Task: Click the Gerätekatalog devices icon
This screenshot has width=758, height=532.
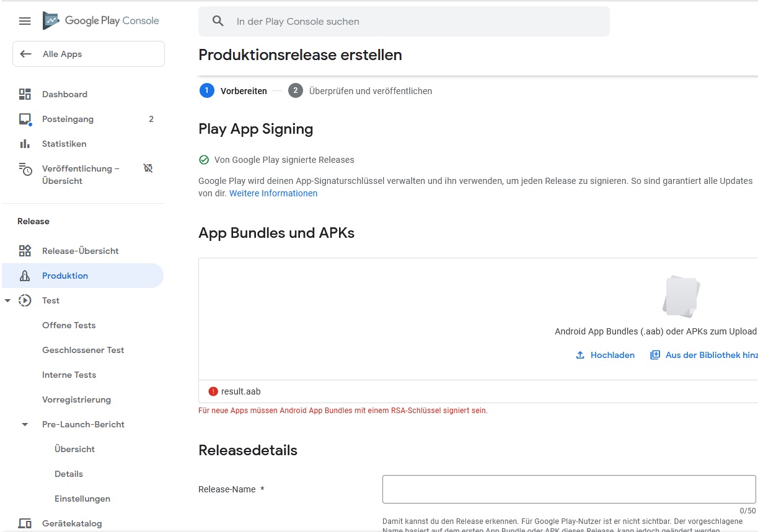Action: click(25, 523)
